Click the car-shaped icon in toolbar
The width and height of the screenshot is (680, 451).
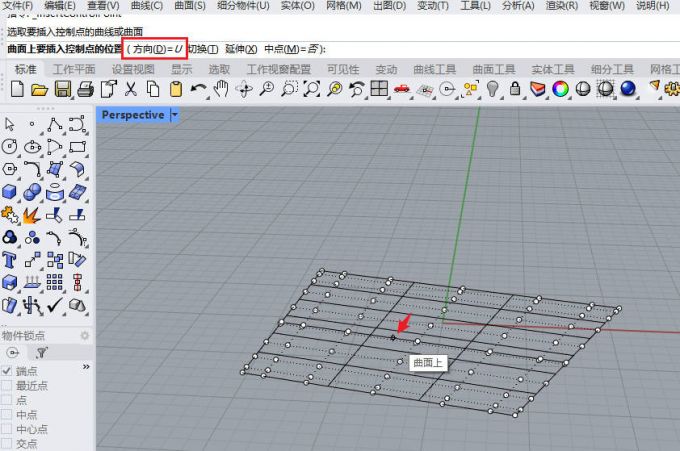click(402, 89)
